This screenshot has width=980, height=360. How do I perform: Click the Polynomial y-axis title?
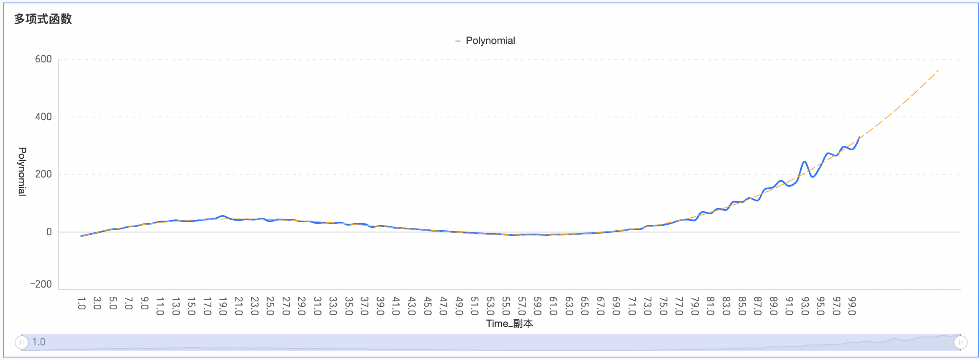tap(22, 172)
